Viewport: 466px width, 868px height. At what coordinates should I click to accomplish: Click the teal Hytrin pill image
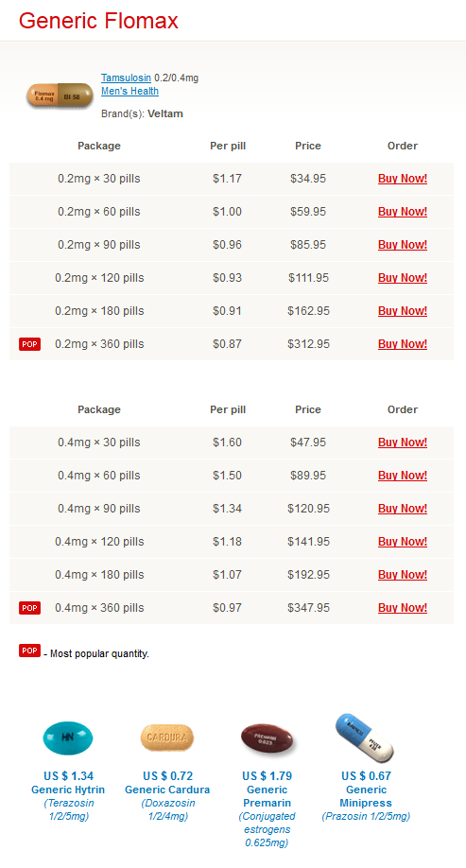pyautogui.click(x=68, y=738)
